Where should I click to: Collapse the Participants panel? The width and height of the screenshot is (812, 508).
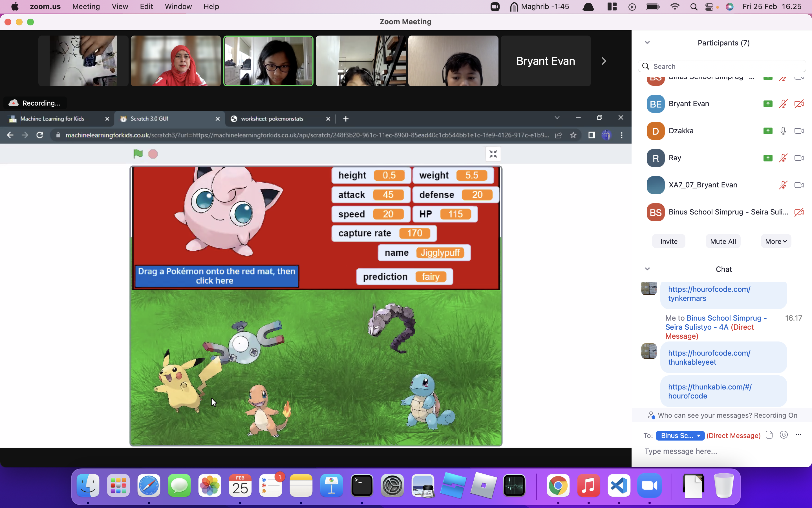click(647, 43)
